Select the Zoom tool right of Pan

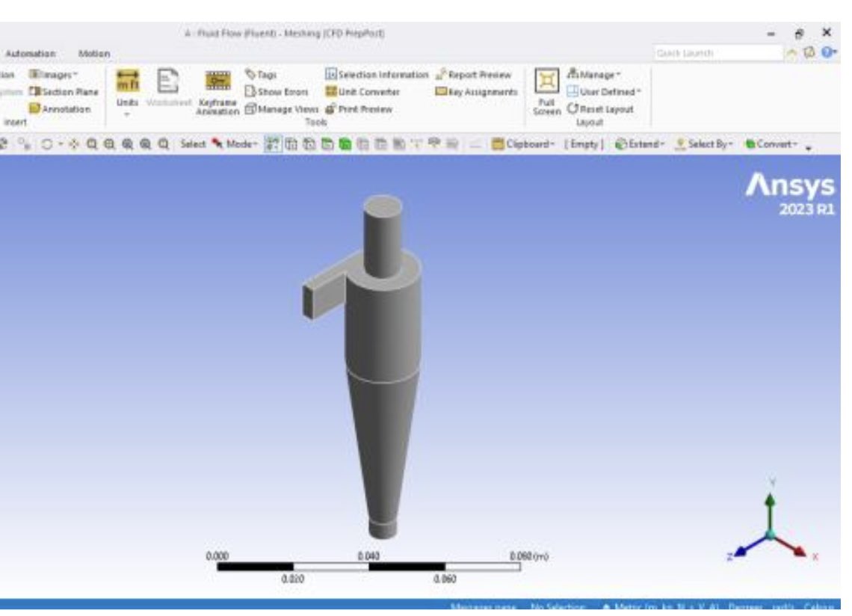[x=92, y=144]
